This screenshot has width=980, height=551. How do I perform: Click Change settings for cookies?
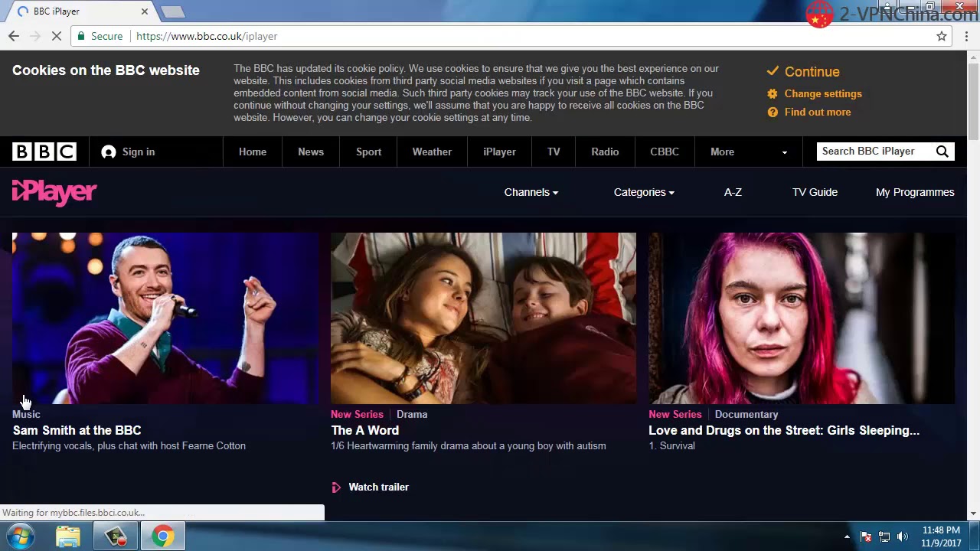coord(823,93)
